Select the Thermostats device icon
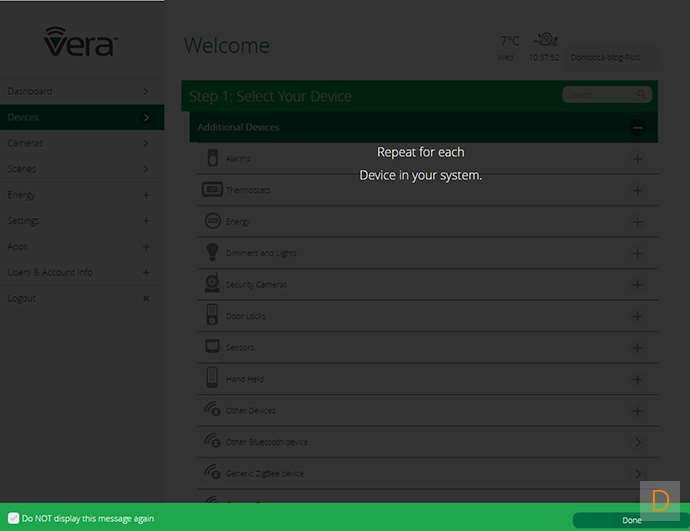 point(212,190)
